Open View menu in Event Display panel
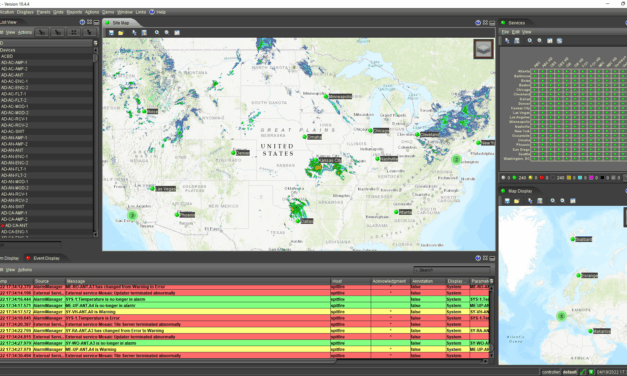 point(10,270)
